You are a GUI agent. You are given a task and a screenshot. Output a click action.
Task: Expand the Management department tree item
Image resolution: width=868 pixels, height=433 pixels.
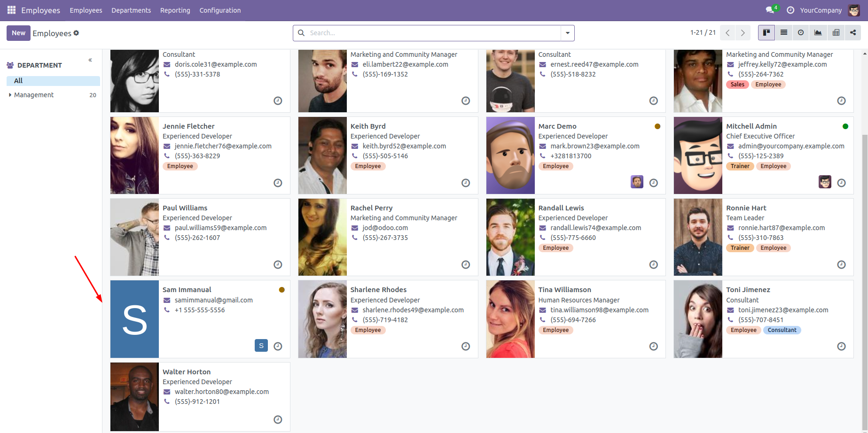pyautogui.click(x=10, y=95)
